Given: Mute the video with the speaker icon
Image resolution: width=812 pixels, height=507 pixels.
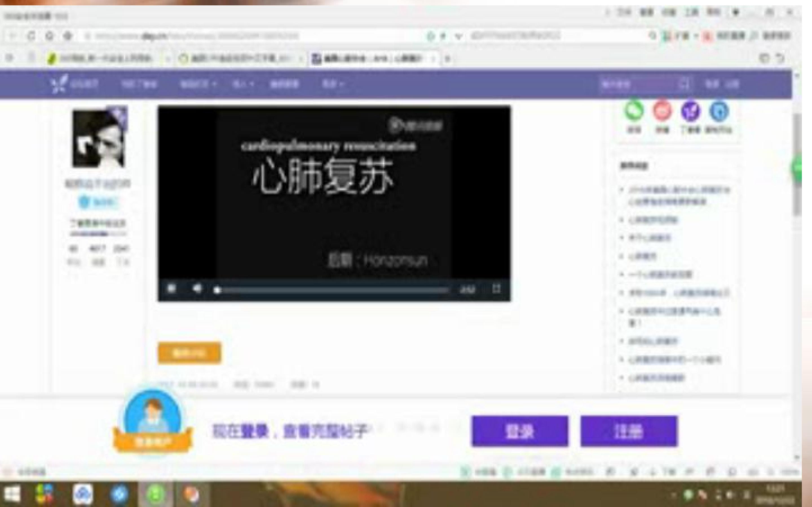Looking at the screenshot, I should 198,288.
